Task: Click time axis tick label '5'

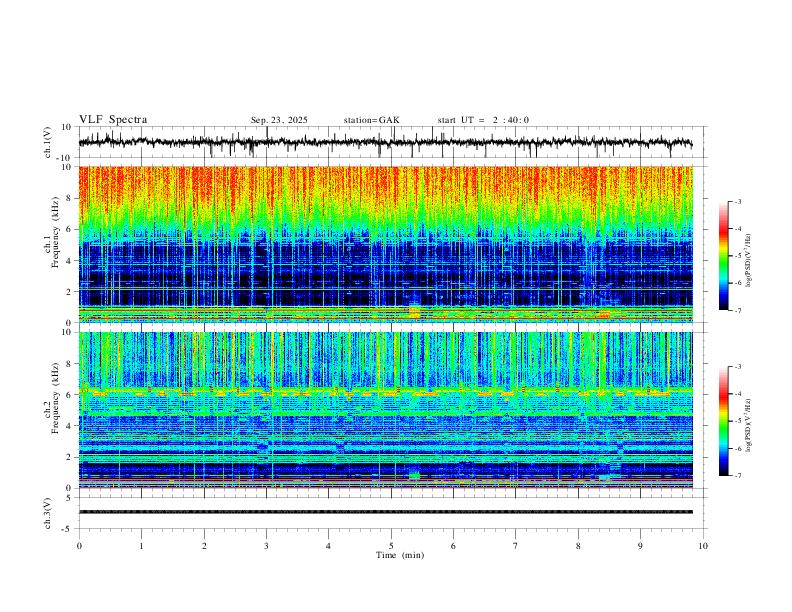Action: click(391, 546)
